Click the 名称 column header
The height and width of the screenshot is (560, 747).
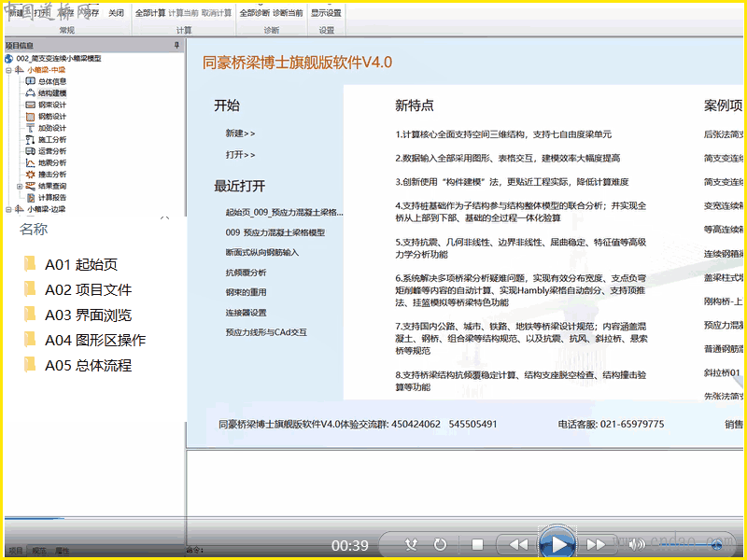coord(34,229)
